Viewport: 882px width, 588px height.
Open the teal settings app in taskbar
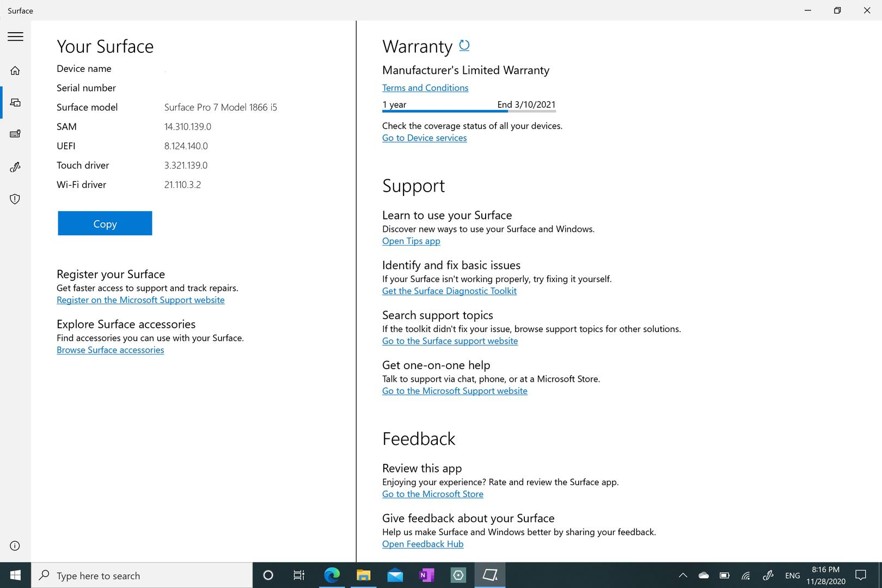458,575
